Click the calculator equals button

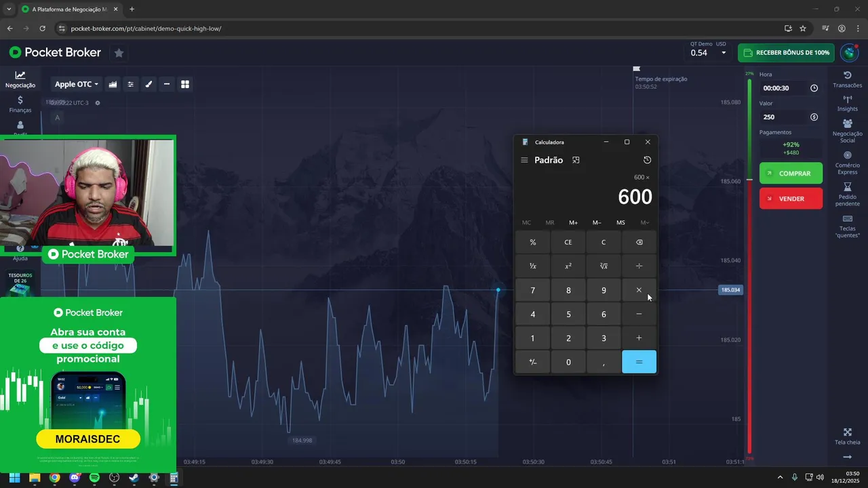pyautogui.click(x=639, y=362)
